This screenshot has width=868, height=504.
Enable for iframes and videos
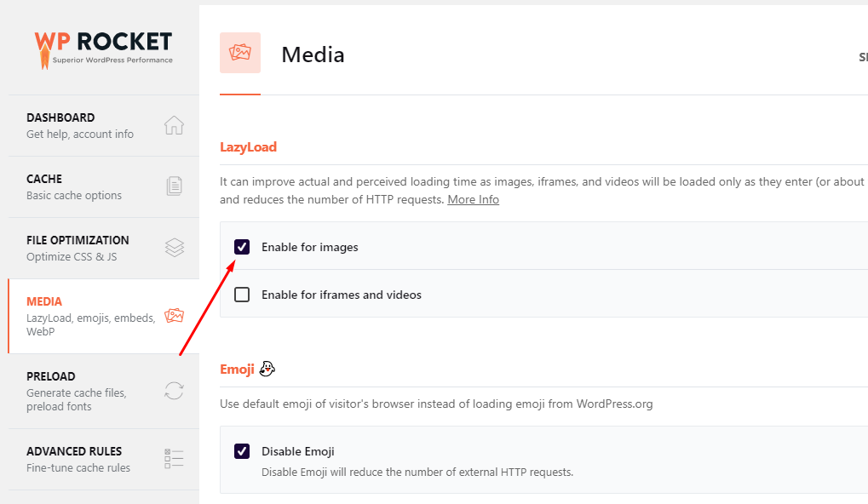(x=242, y=294)
